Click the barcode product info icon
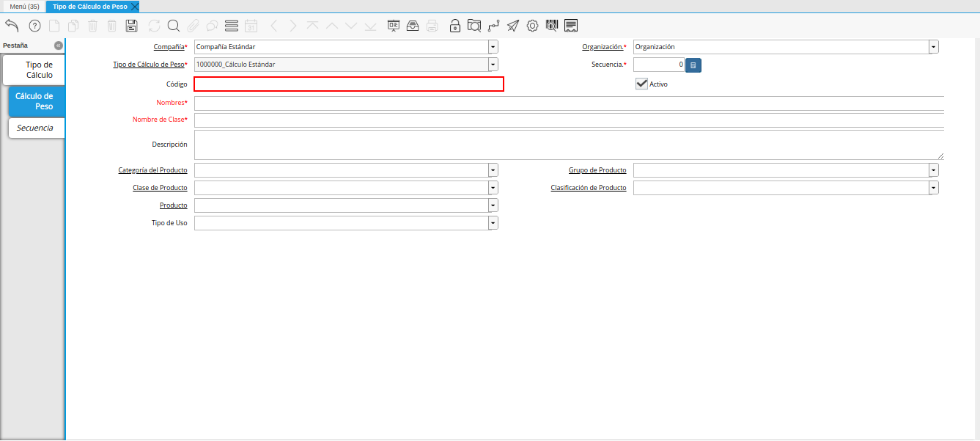 552,26
